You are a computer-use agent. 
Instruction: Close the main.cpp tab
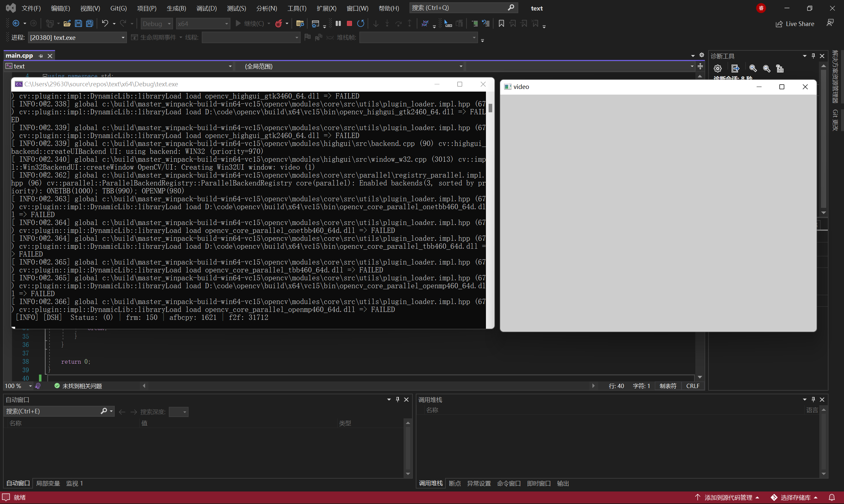click(x=50, y=56)
